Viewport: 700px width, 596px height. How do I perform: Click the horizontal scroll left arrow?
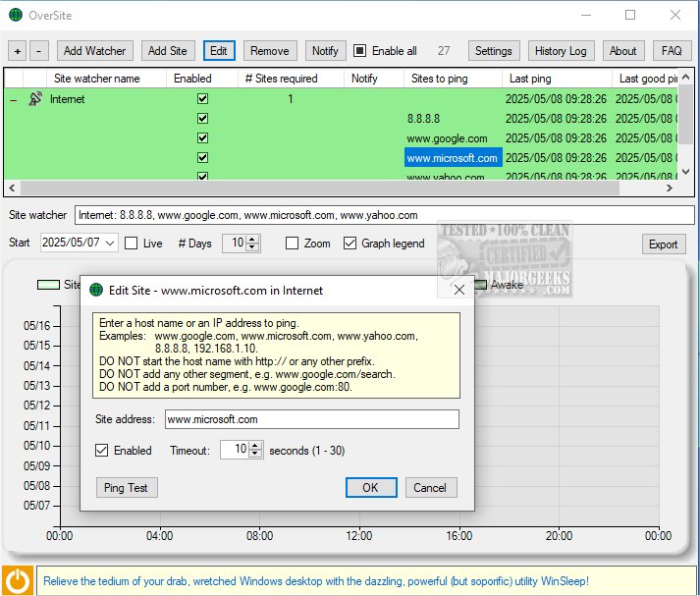tap(12, 188)
